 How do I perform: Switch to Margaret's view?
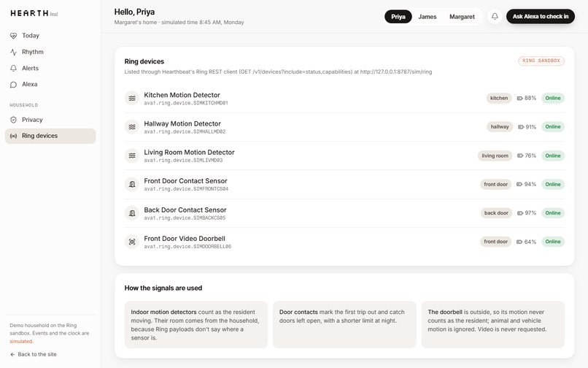pos(462,17)
